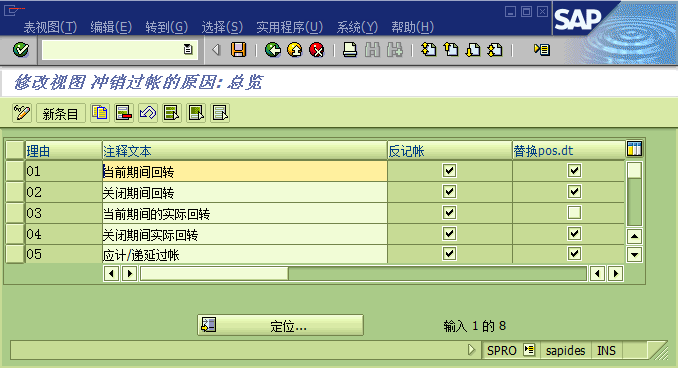
Task: Uncheck 反记帐 for reason 01
Action: pyautogui.click(x=449, y=170)
